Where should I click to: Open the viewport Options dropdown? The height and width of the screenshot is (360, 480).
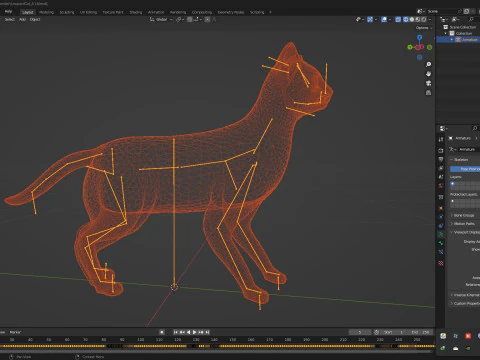pos(424,28)
